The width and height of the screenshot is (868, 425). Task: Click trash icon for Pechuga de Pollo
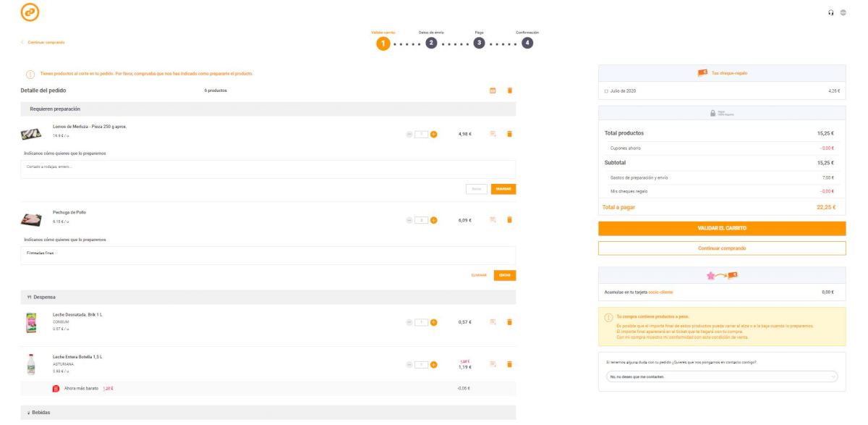click(x=509, y=219)
